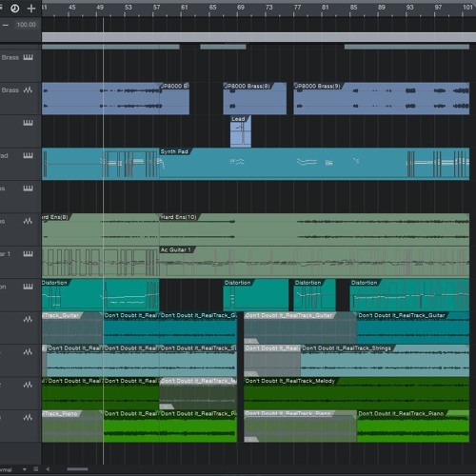Click the rightmost arranger section block
This screenshot has height=476, width=476.
pyautogui.click(x=407, y=47)
